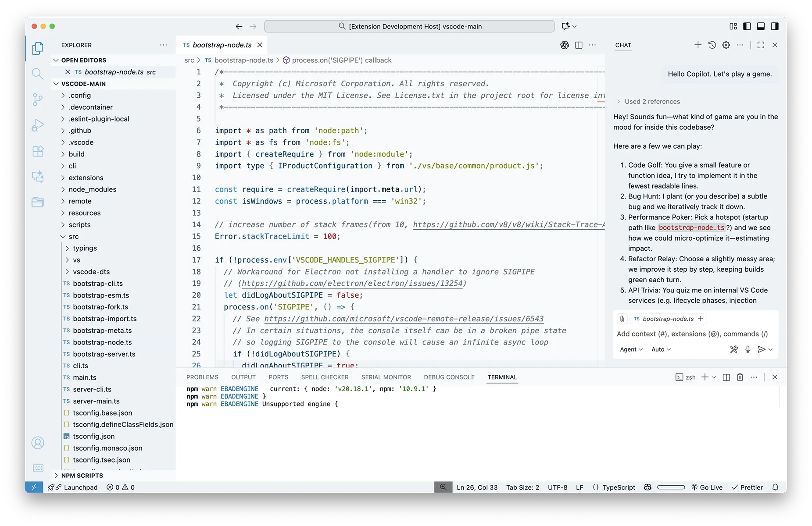Toggle the secondary sidebar visibility
Screen dimensions: 812x526
(775, 26)
